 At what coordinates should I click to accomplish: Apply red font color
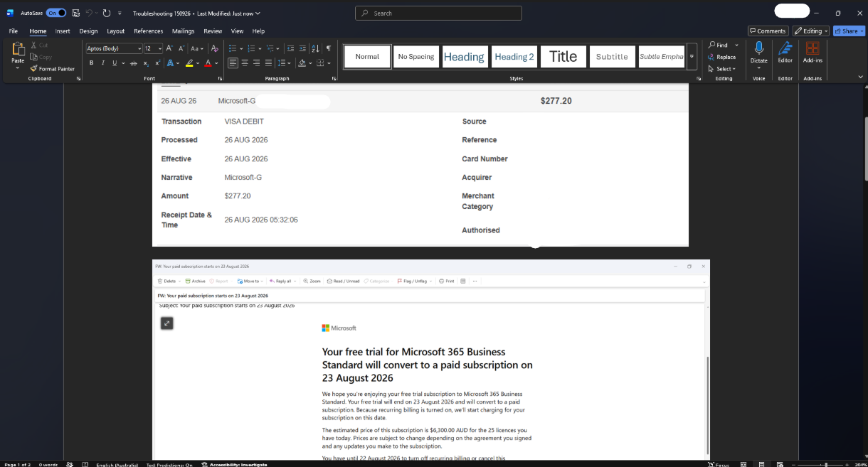pyautogui.click(x=208, y=63)
